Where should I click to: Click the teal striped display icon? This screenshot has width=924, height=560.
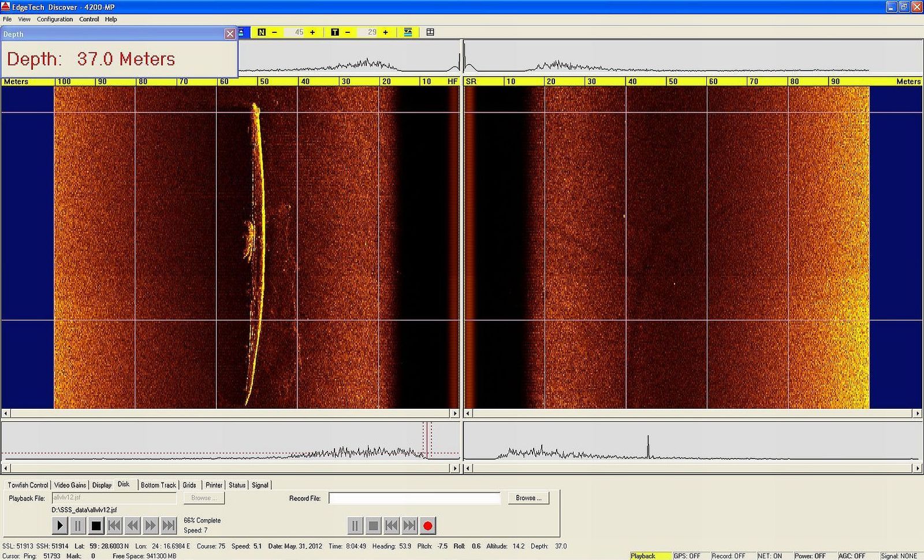coord(408,32)
